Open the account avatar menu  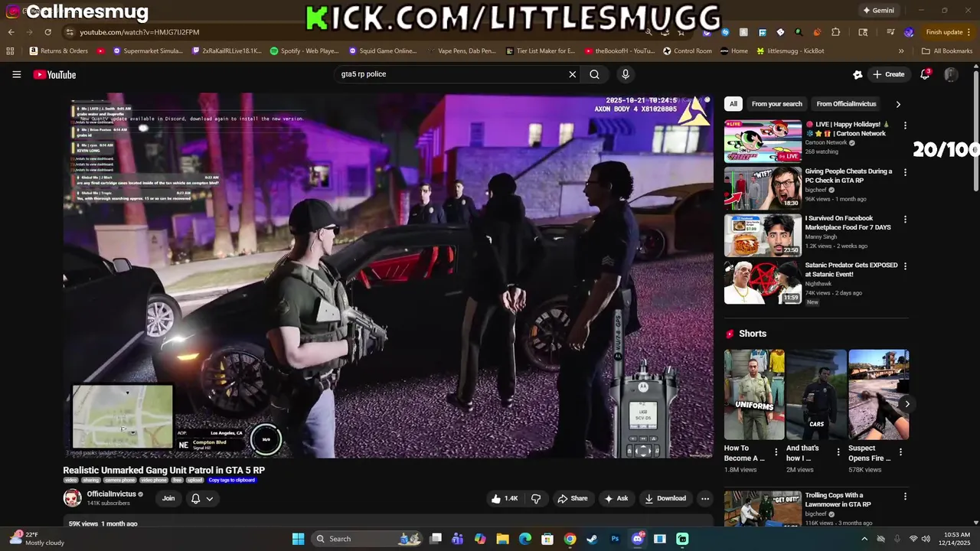[951, 74]
